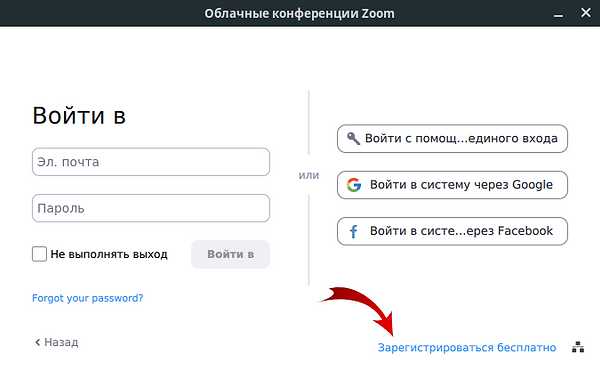The width and height of the screenshot is (600, 378).
Task: Toggle the Не выполнять выход checkbox
Action: pos(39,254)
